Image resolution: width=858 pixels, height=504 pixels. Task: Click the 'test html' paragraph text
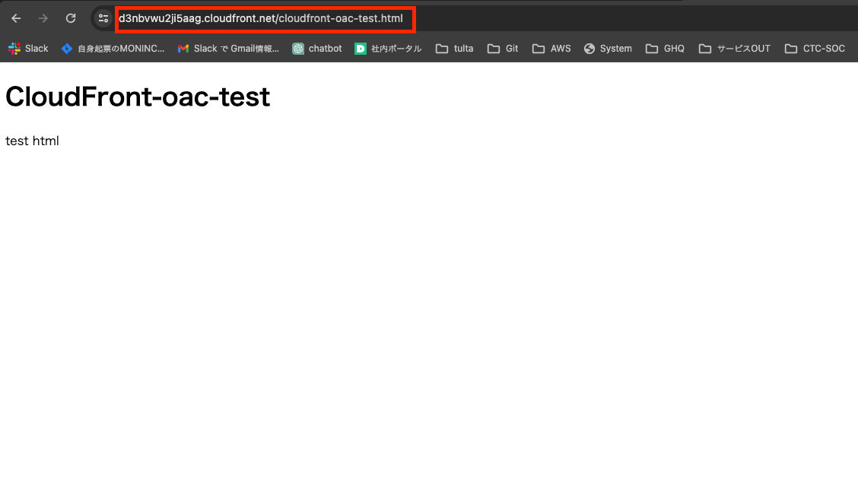click(x=32, y=141)
